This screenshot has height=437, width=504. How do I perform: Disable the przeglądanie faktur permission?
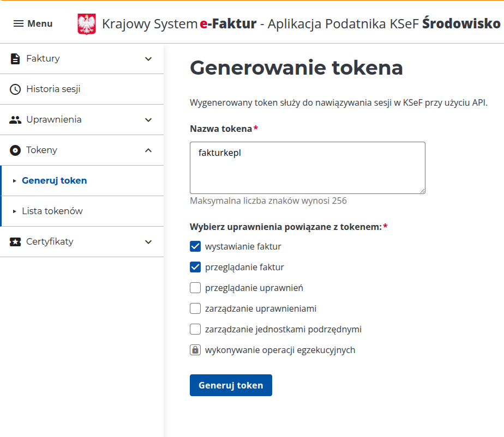[x=195, y=267]
